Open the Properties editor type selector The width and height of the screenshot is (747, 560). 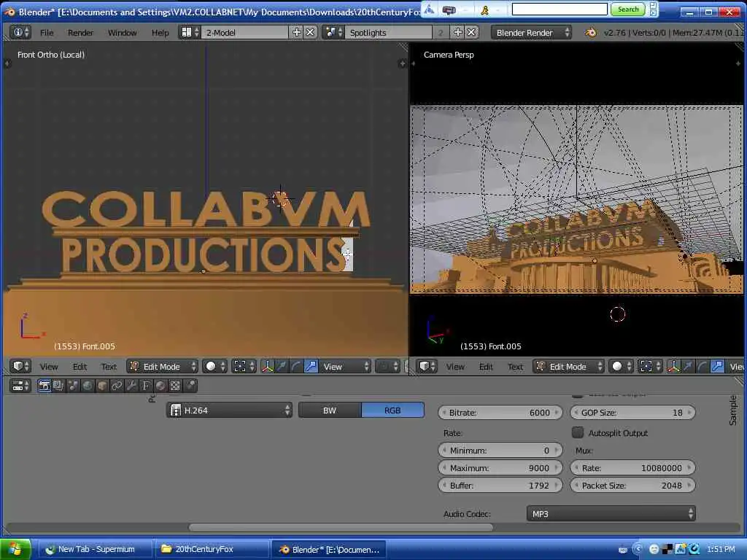tap(20, 386)
